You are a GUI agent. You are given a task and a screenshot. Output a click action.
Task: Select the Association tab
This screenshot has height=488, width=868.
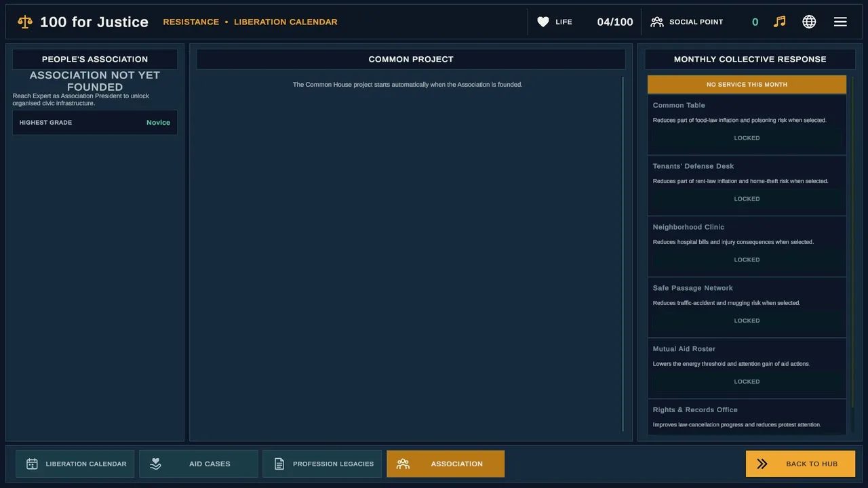coord(446,464)
